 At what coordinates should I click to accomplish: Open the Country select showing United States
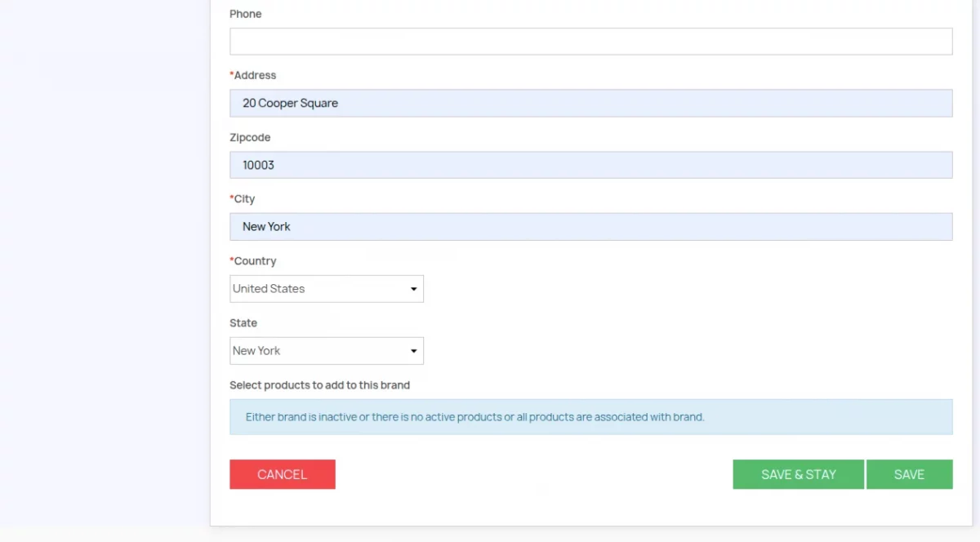(x=318, y=289)
